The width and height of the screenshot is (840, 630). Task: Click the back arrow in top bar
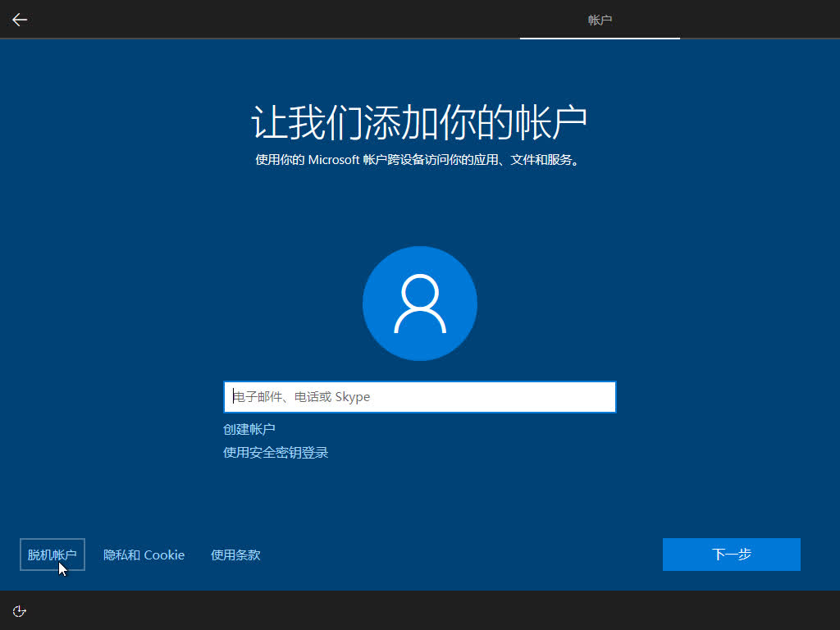tap(20, 20)
